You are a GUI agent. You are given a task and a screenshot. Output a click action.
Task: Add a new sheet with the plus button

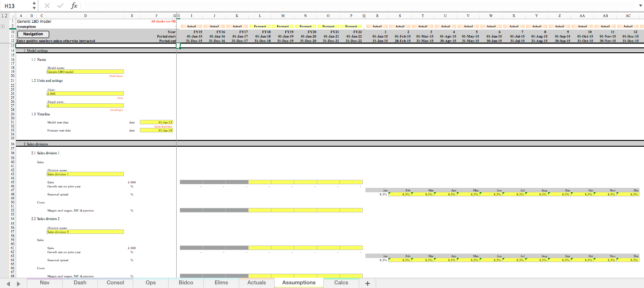[367, 282]
